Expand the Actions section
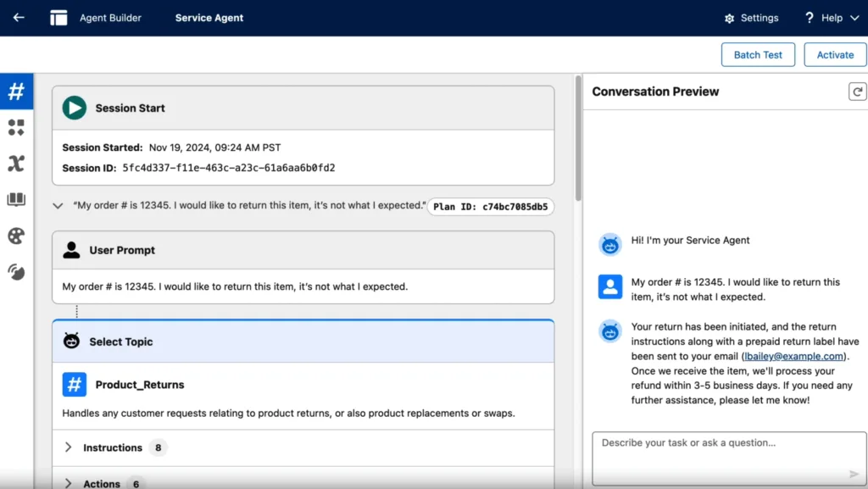868x489 pixels. (x=68, y=483)
